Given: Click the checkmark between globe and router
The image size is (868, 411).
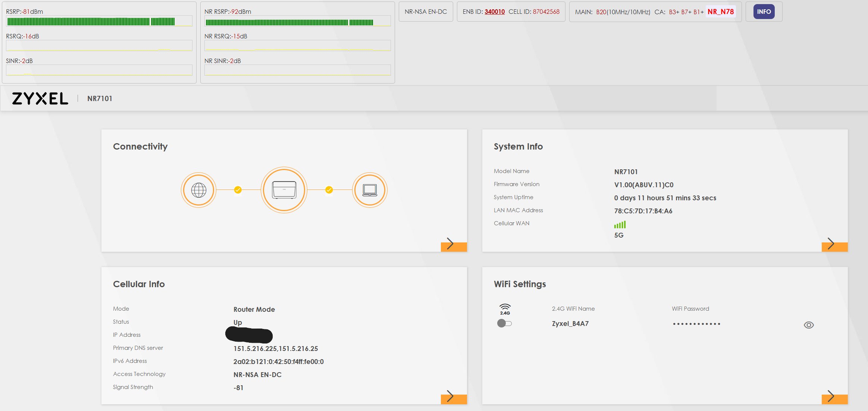Looking at the screenshot, I should pyautogui.click(x=238, y=190).
